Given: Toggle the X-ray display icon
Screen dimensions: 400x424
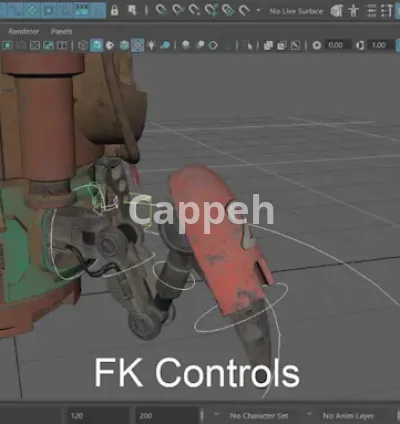Looking at the screenshot, I should (268, 45).
